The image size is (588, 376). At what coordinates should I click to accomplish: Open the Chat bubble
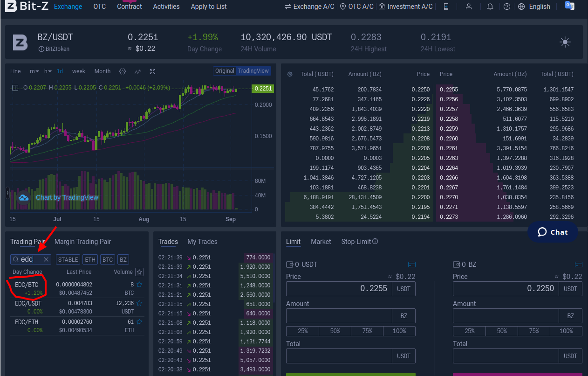click(553, 232)
